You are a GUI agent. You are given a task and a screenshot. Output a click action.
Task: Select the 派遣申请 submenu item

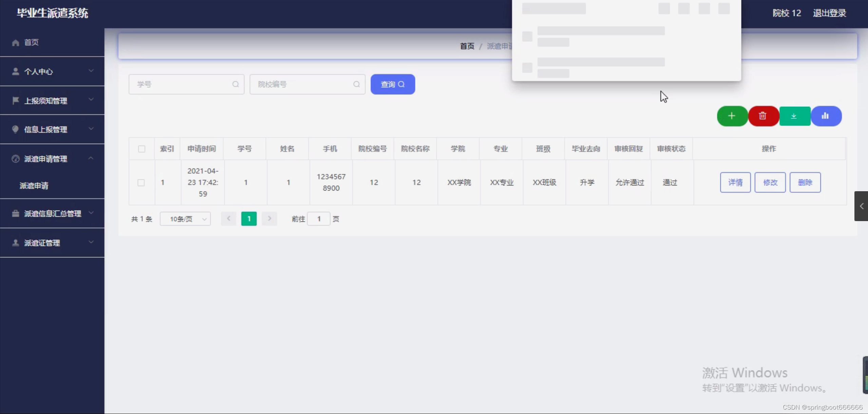point(52,185)
